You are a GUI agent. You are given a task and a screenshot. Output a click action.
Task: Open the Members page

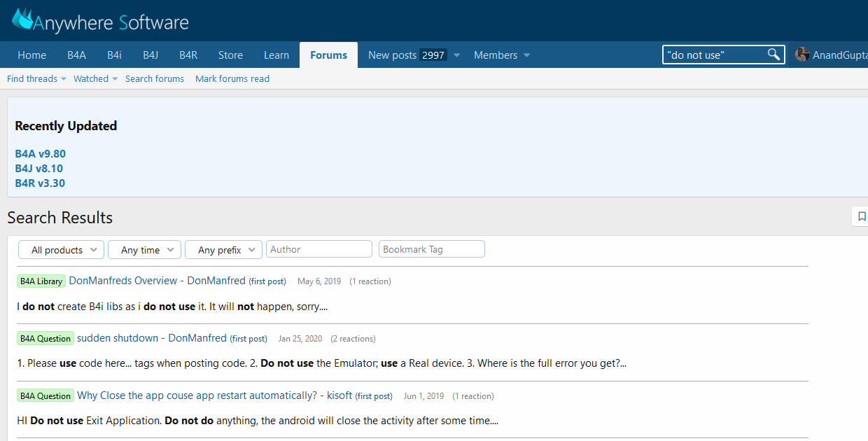click(496, 55)
